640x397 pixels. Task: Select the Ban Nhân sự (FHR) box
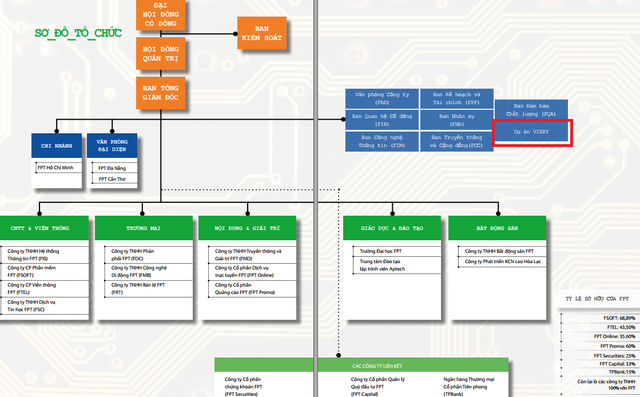(456, 120)
